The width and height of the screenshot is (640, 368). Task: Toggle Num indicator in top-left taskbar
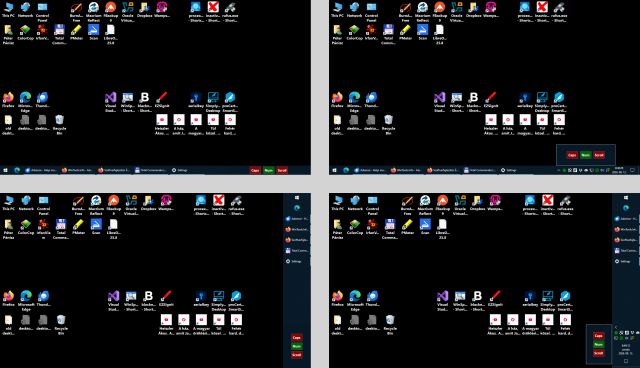coord(269,170)
